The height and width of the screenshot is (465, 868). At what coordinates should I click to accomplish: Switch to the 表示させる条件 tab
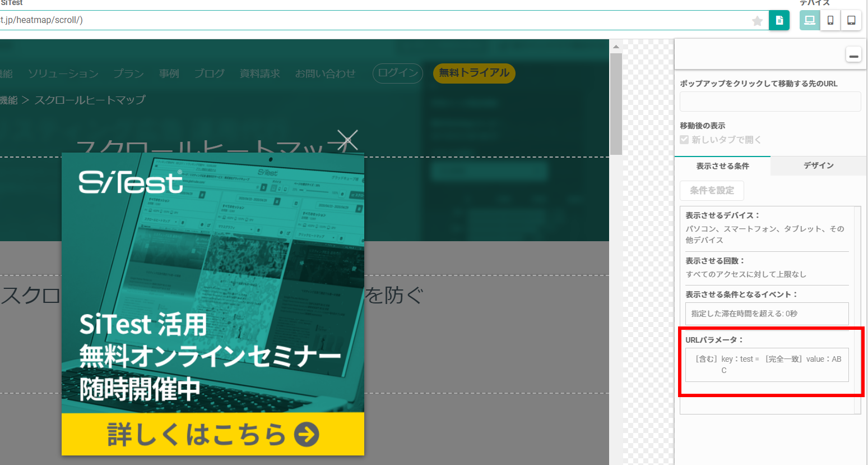tap(722, 166)
